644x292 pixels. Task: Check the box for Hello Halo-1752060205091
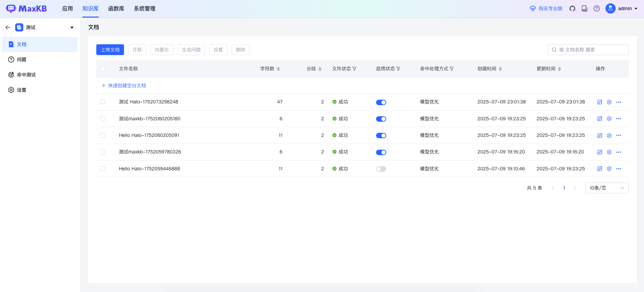coord(103,135)
